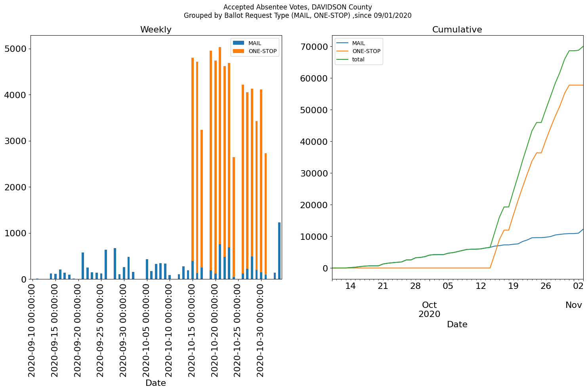The width and height of the screenshot is (588, 391).
Task: Click the '2020-10-20 00:00:00' date tick label
Action: (216, 330)
